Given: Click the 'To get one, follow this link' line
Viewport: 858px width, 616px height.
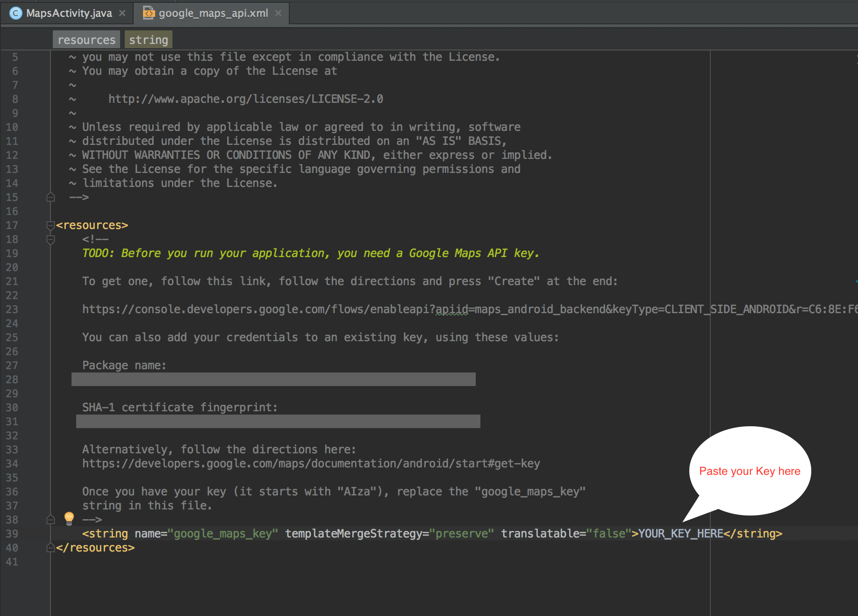Looking at the screenshot, I should click(x=350, y=281).
